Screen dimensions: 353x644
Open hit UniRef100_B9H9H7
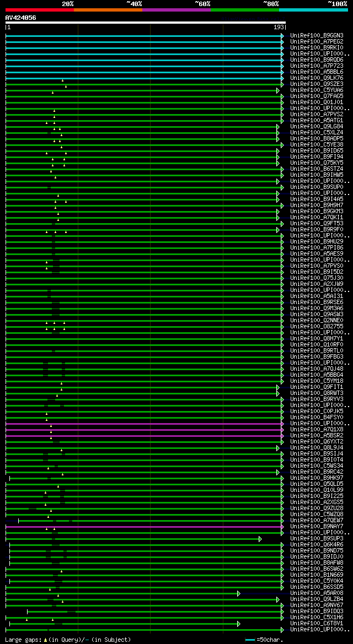pyautogui.click(x=317, y=206)
